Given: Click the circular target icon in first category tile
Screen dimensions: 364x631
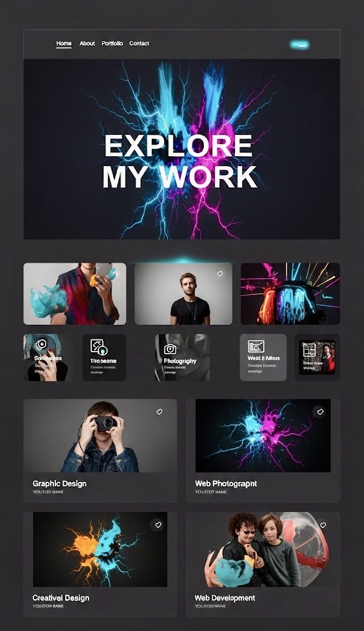Looking at the screenshot, I should pos(40,345).
